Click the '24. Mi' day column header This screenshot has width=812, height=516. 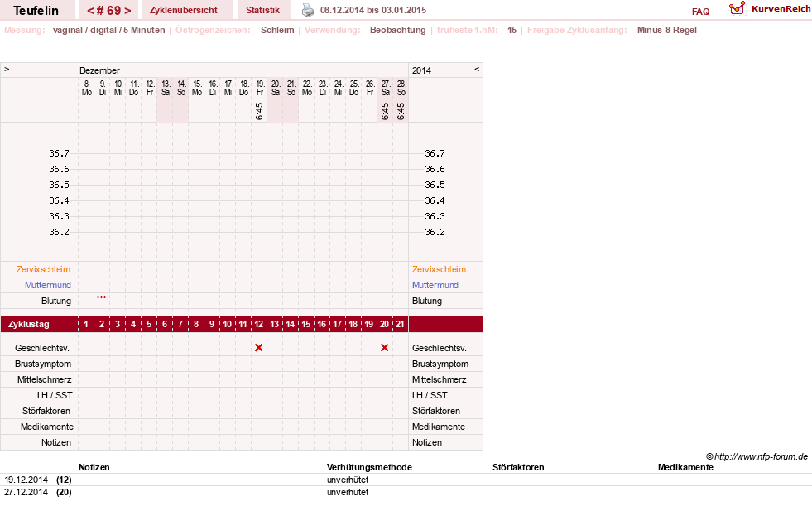339,88
